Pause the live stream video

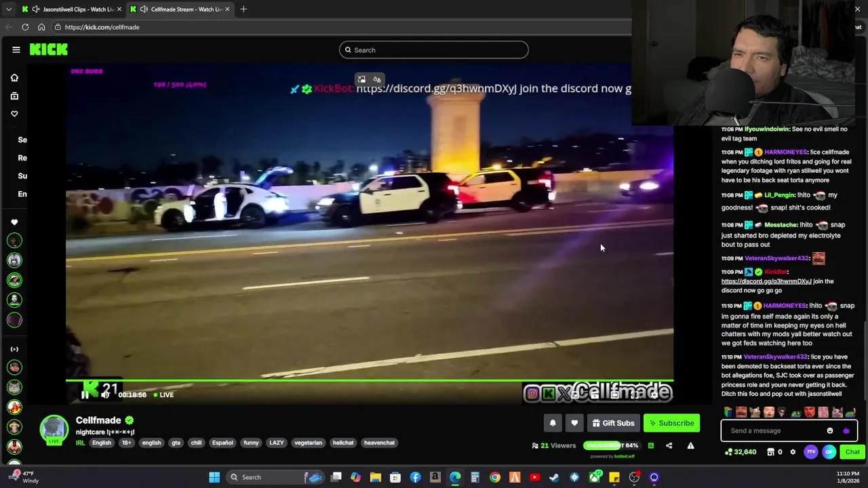tap(85, 394)
